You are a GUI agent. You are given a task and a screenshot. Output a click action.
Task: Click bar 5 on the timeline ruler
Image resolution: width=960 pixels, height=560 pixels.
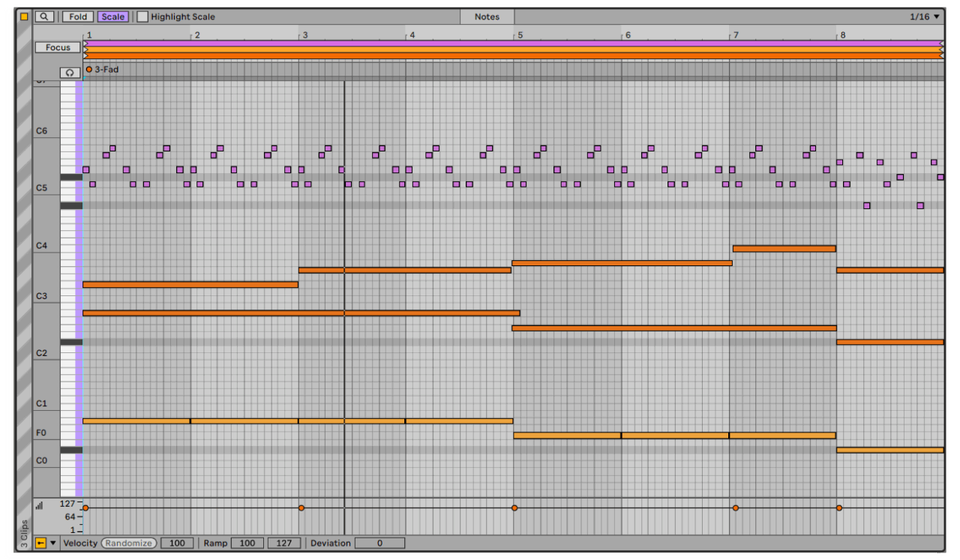pyautogui.click(x=519, y=35)
